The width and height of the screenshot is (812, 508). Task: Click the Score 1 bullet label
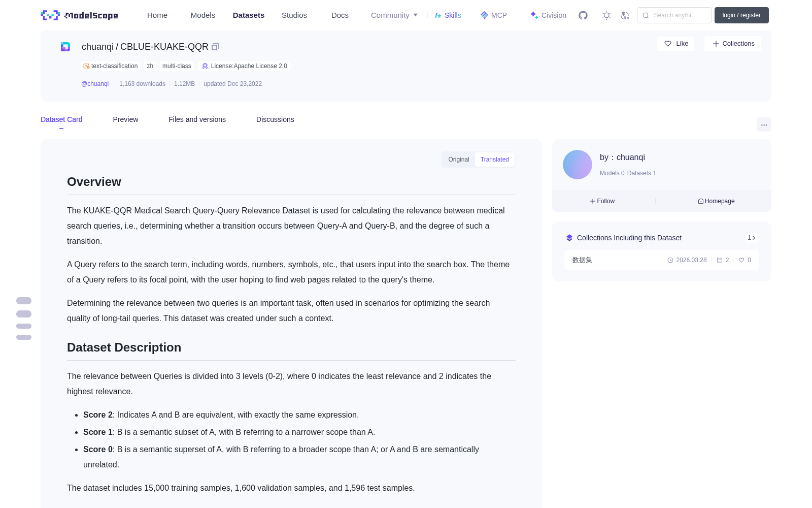coord(98,432)
